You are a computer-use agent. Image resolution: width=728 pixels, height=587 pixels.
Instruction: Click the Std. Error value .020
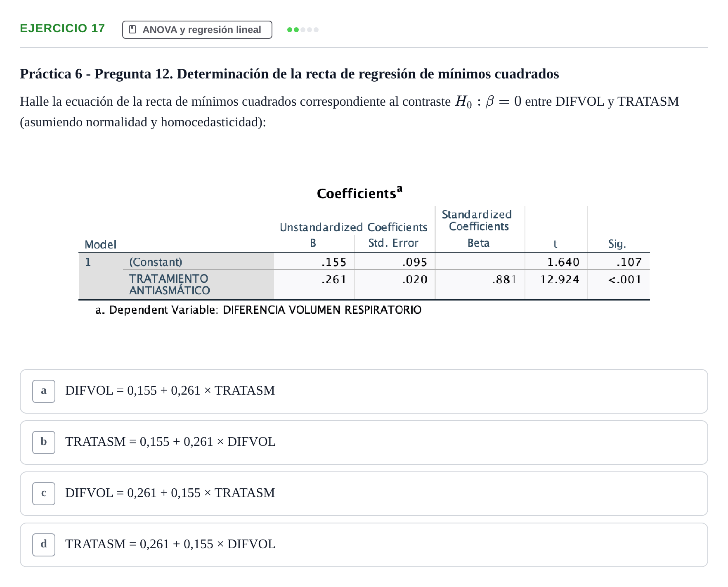click(x=415, y=279)
